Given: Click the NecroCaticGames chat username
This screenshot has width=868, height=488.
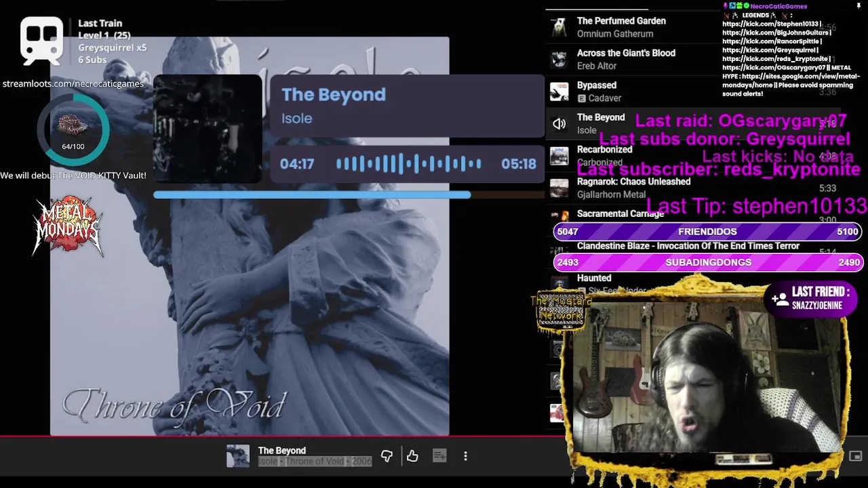Looking at the screenshot, I should click(778, 6).
